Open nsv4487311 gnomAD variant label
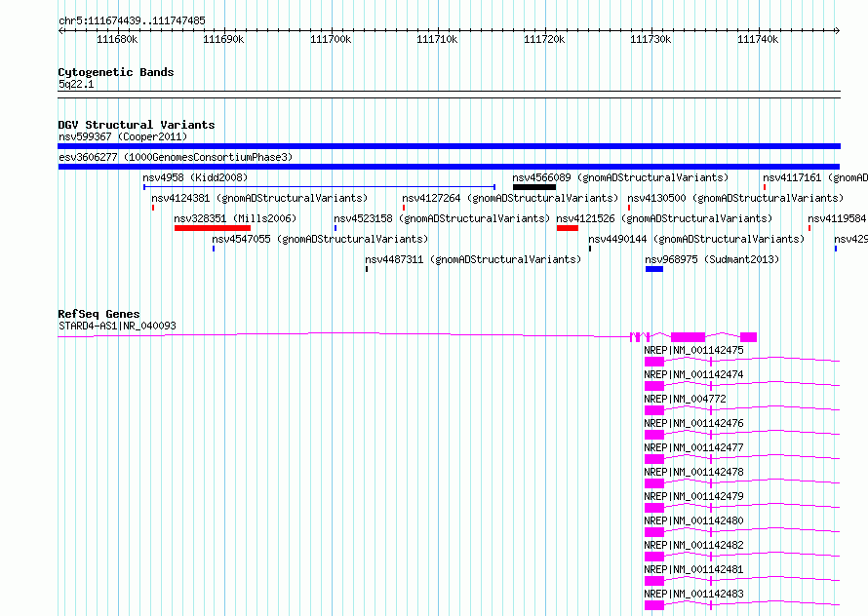The image size is (868, 616). [473, 259]
